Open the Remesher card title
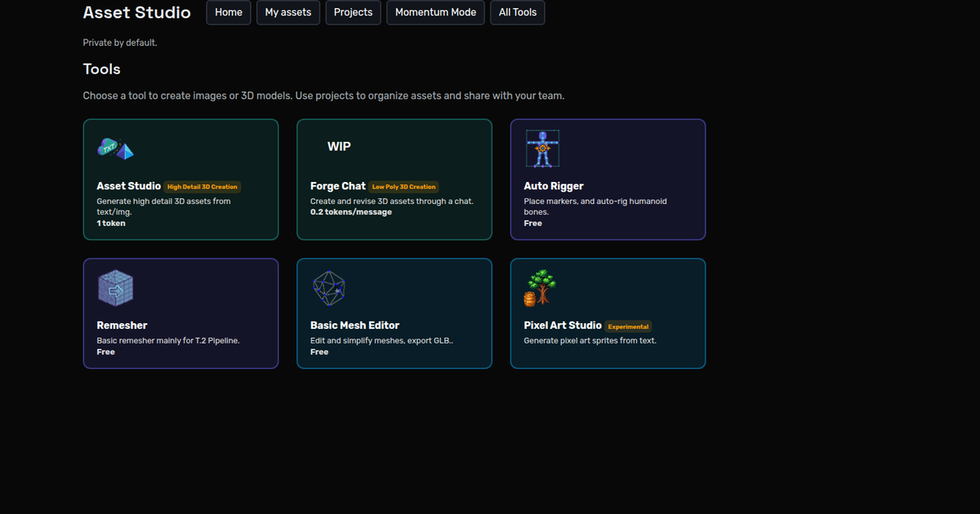Screen dimensions: 980x514 122,326
